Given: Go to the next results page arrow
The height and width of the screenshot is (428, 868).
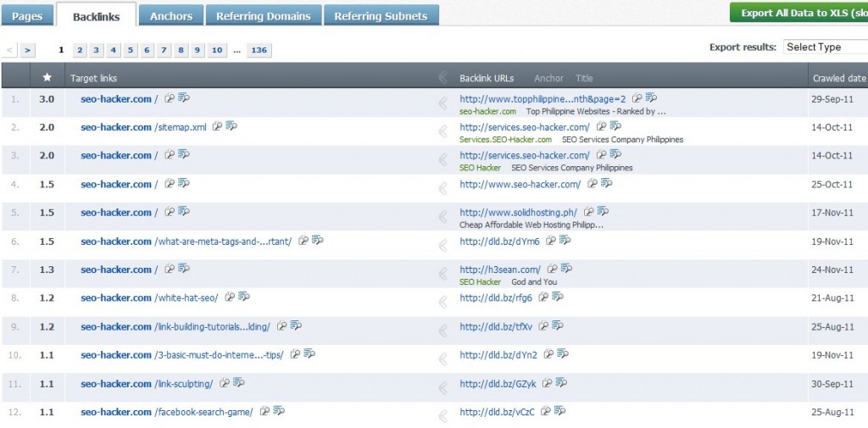Looking at the screenshot, I should tap(27, 50).
